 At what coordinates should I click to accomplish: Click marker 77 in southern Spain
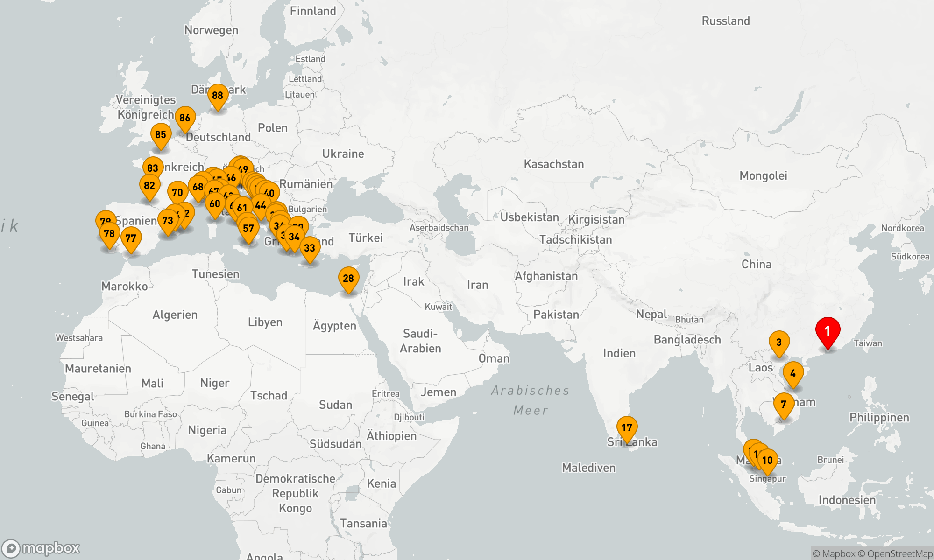tap(131, 238)
